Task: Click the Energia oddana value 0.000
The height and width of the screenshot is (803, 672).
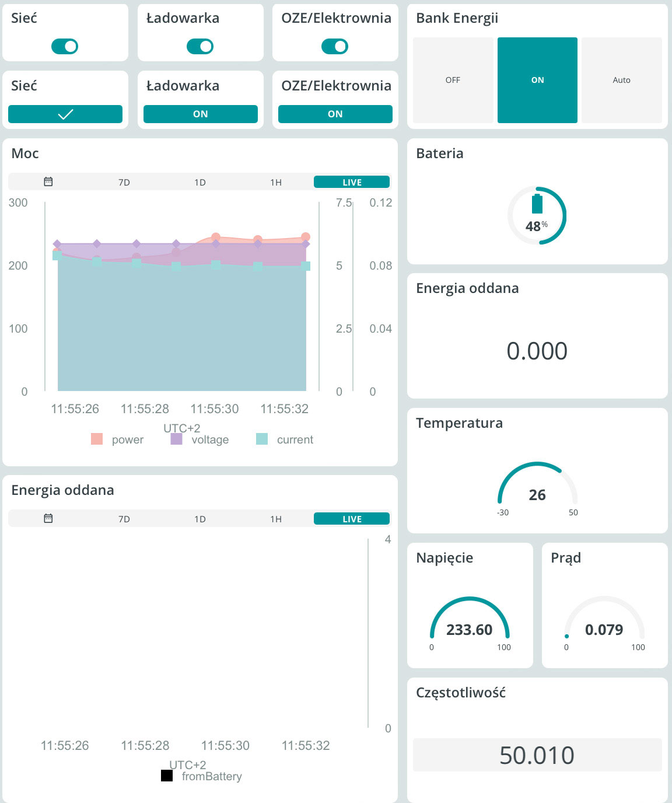Action: (x=537, y=351)
